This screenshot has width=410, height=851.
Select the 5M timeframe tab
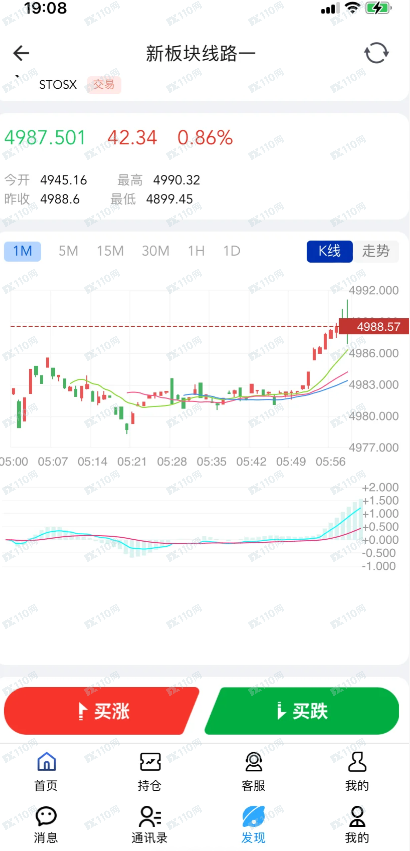pos(68,251)
